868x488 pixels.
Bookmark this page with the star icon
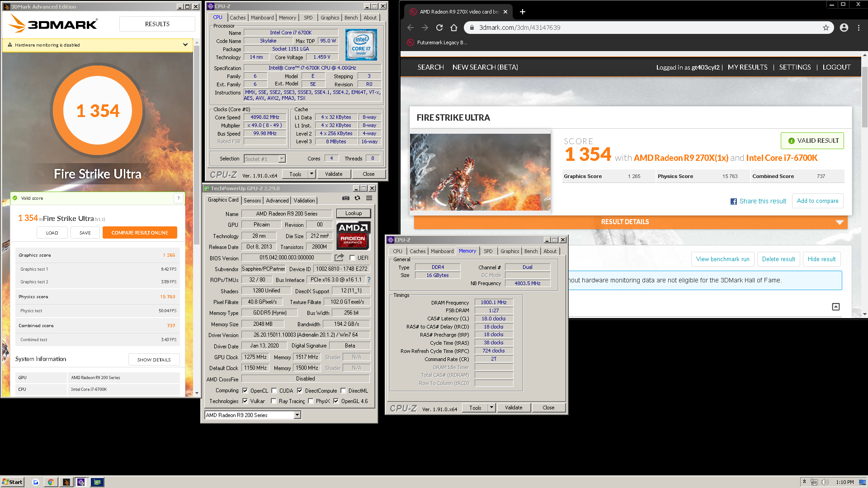(x=826, y=28)
